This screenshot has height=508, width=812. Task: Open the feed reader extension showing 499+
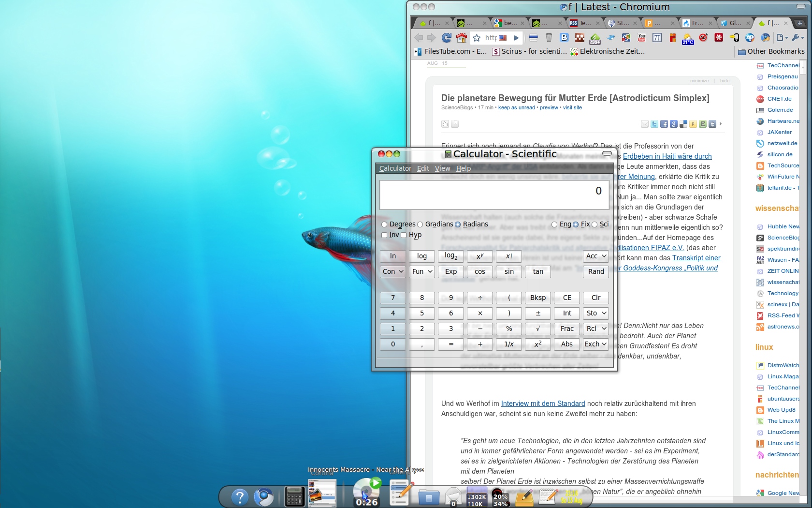pos(595,38)
